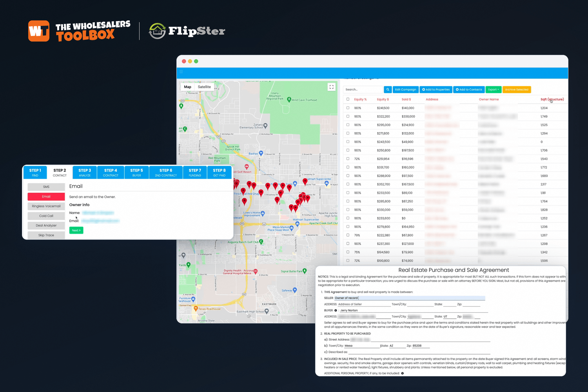Viewport: 588px width, 392px height.
Task: Click the info icon after Additional Personal Property
Action: point(403,373)
